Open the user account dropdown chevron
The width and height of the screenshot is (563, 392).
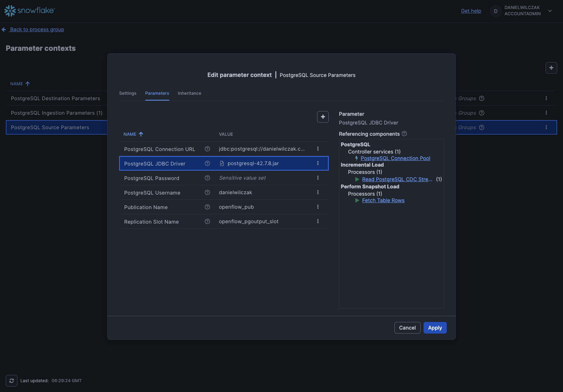coord(550,11)
